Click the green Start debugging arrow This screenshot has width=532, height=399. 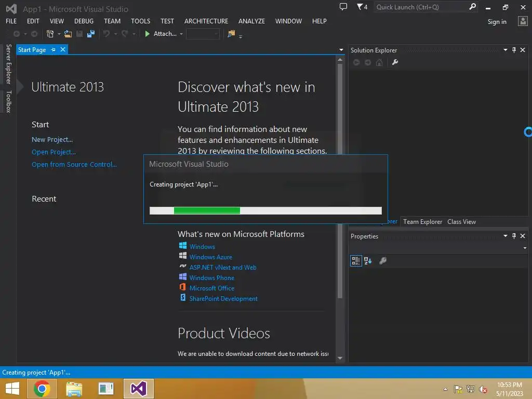147,34
